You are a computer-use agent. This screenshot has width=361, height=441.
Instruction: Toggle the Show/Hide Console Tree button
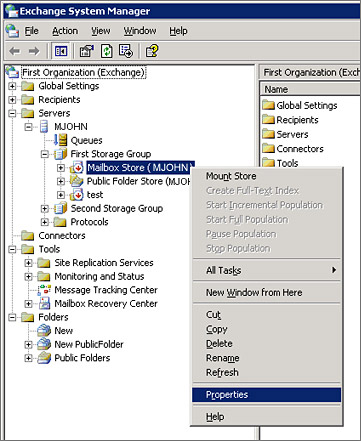[x=61, y=51]
